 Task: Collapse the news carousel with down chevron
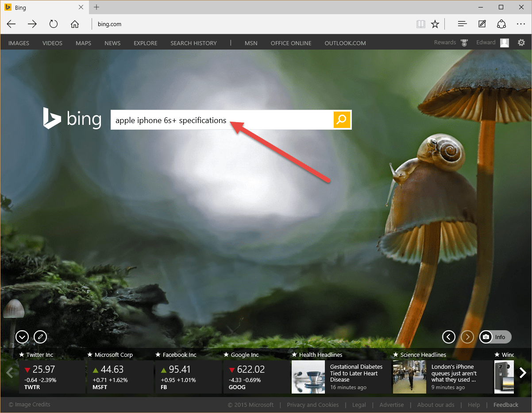tap(22, 337)
